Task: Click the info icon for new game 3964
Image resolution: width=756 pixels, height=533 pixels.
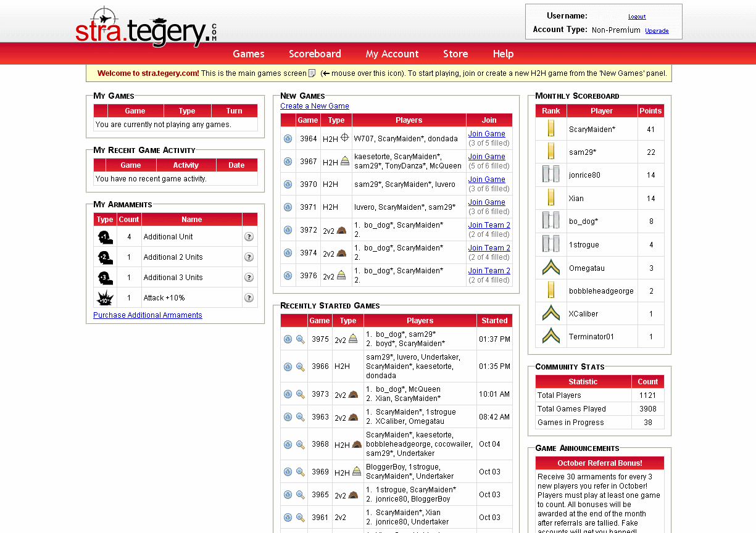Action: tap(288, 139)
